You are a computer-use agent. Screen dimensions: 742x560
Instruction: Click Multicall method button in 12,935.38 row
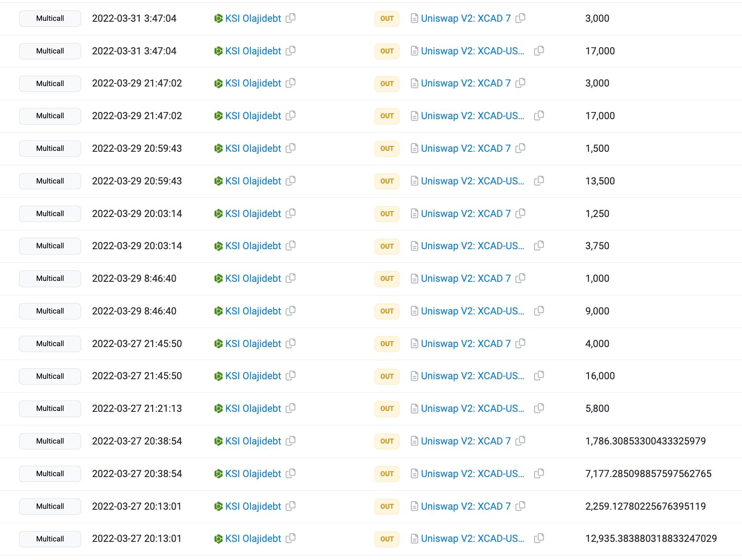(50, 539)
